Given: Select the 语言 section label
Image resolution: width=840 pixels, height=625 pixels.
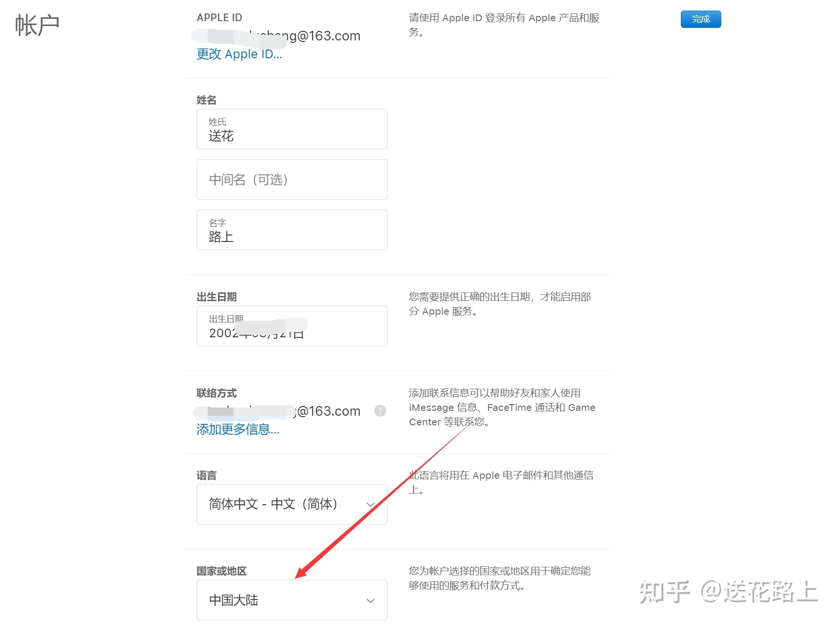Looking at the screenshot, I should click(x=207, y=475).
